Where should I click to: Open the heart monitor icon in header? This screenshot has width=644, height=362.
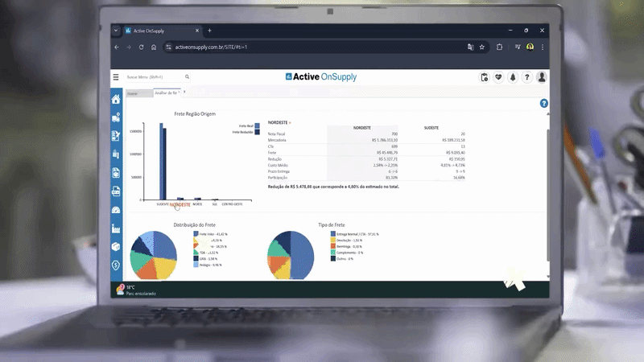click(x=498, y=77)
